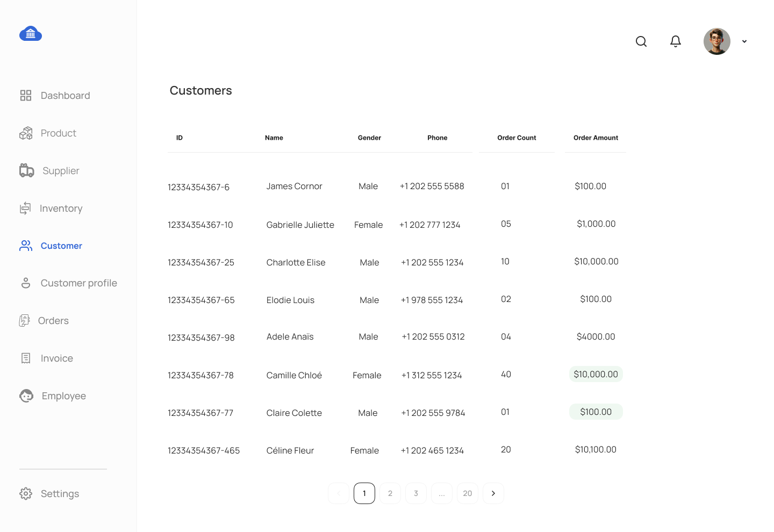
Task: Click the Inventory sidebar icon
Action: (25, 209)
